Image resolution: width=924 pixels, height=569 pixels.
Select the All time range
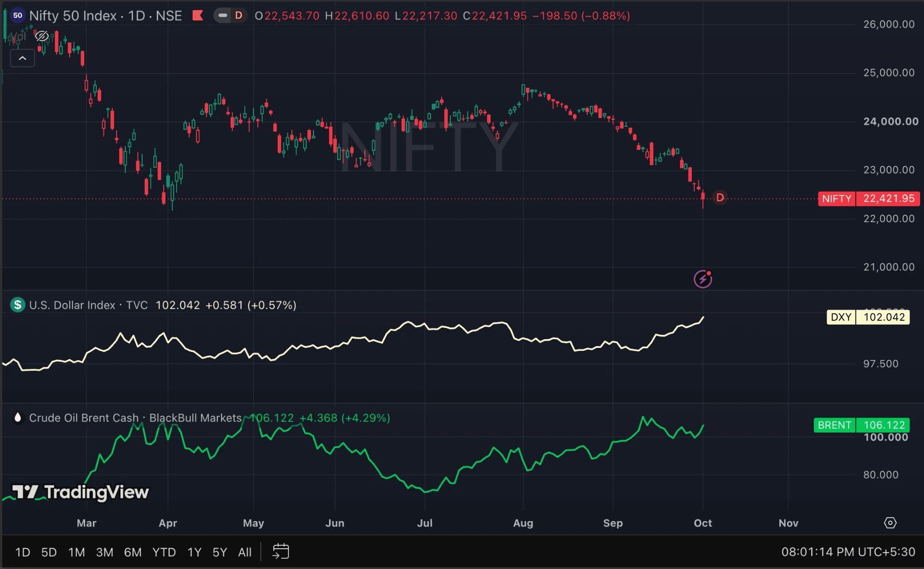point(245,552)
